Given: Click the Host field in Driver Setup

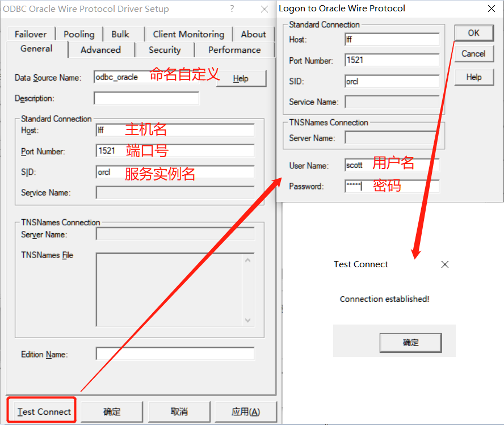Looking at the screenshot, I should click(x=175, y=130).
